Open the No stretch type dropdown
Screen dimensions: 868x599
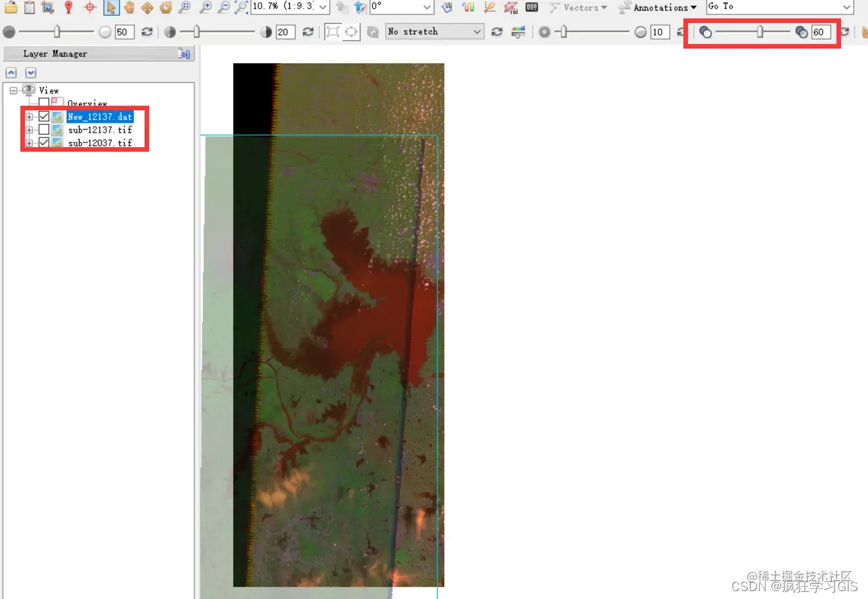point(478,32)
